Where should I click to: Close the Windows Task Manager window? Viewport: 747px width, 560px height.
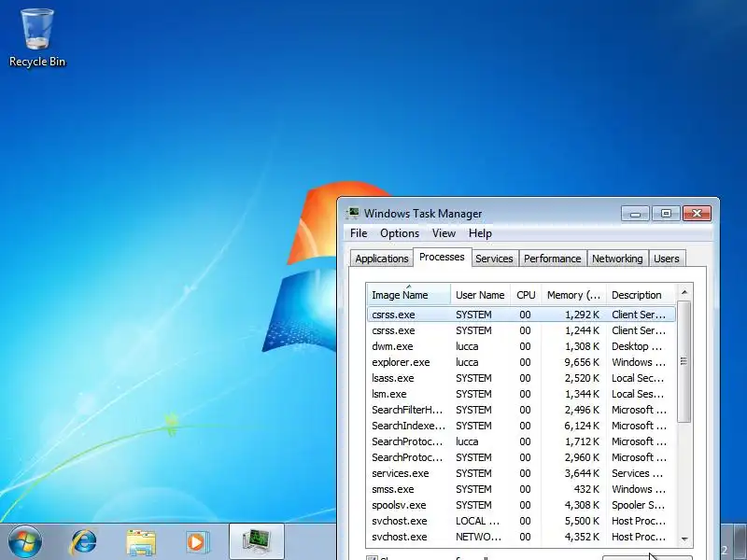(697, 214)
